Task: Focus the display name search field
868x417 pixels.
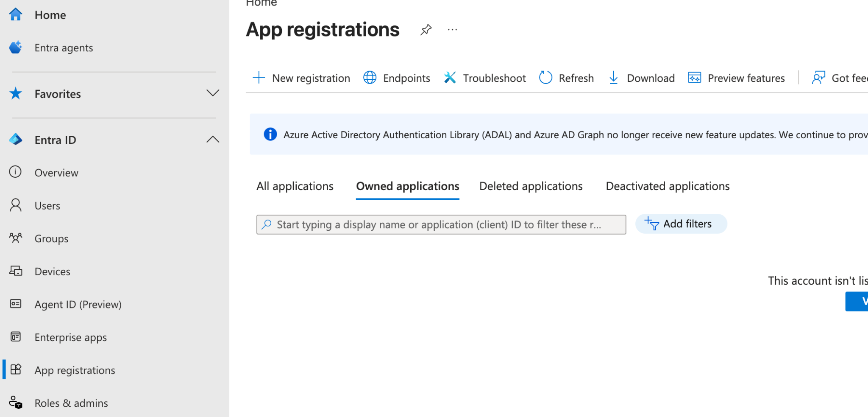Action: click(441, 224)
